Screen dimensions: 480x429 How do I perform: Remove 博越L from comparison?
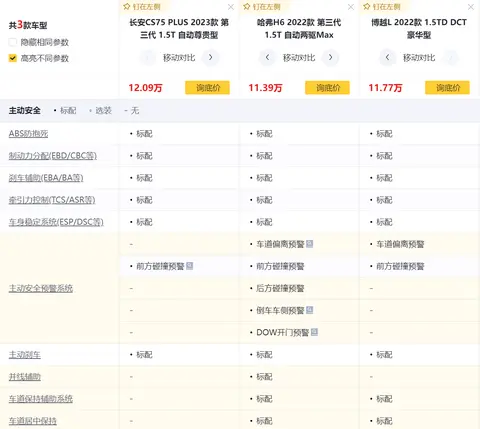click(x=471, y=7)
